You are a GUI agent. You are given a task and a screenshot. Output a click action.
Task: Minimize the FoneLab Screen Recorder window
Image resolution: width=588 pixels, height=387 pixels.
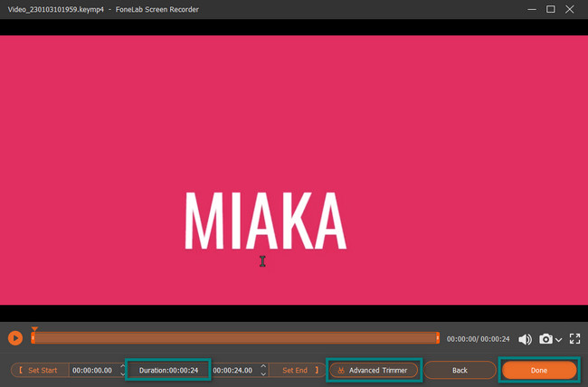[x=531, y=9]
